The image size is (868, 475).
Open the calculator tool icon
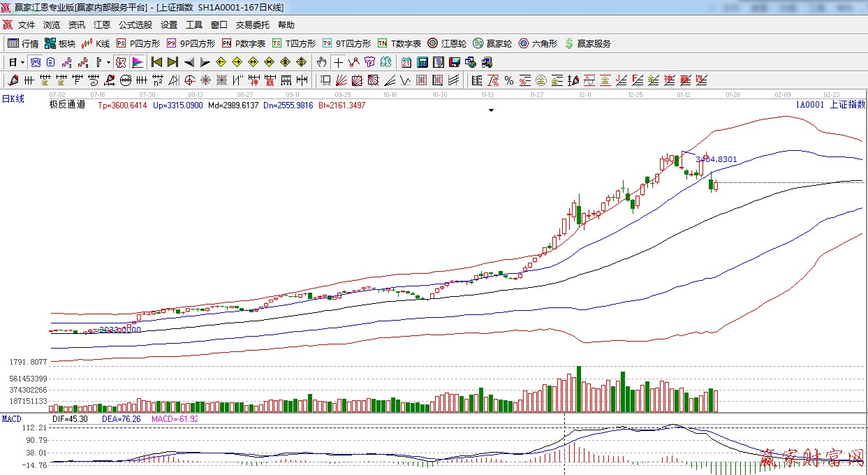(x=422, y=62)
